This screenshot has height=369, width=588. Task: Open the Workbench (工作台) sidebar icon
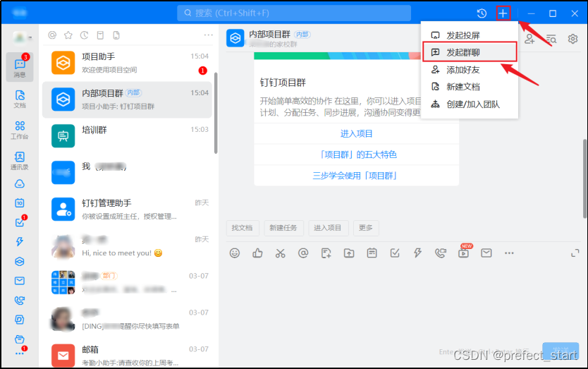click(x=20, y=130)
